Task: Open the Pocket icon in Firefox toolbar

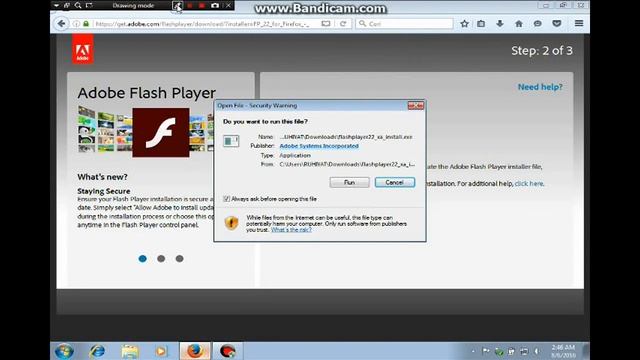Action: 557,24
